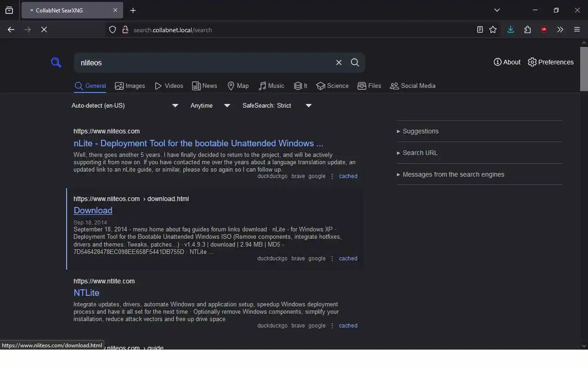Open cached version of nLite result
Image resolution: width=588 pixels, height=368 pixels.
click(x=348, y=176)
